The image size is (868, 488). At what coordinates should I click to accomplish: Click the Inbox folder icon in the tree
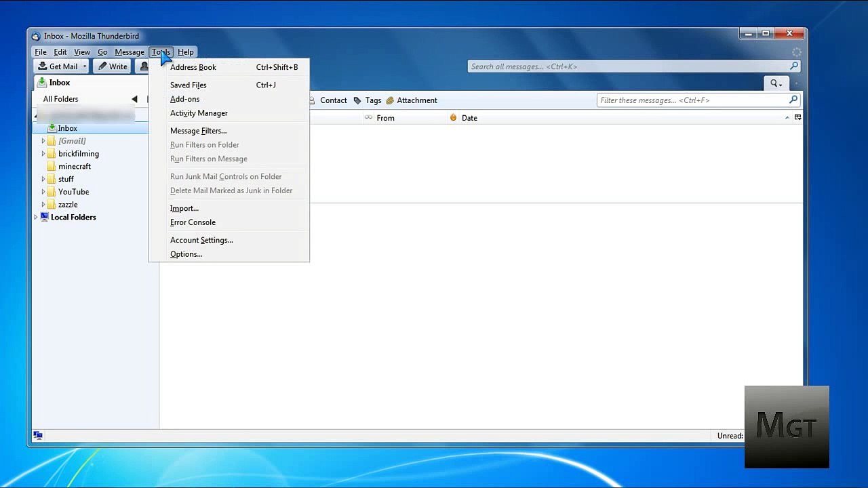[52, 128]
